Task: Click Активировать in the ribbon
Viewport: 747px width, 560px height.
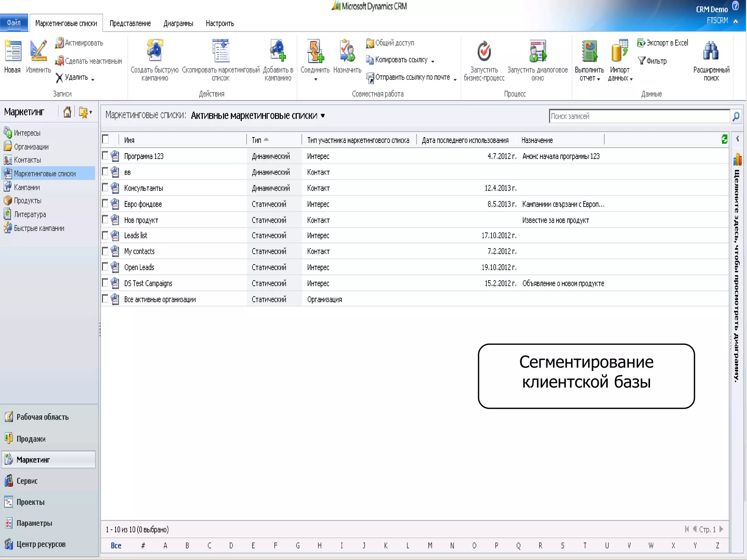Action: click(x=79, y=43)
